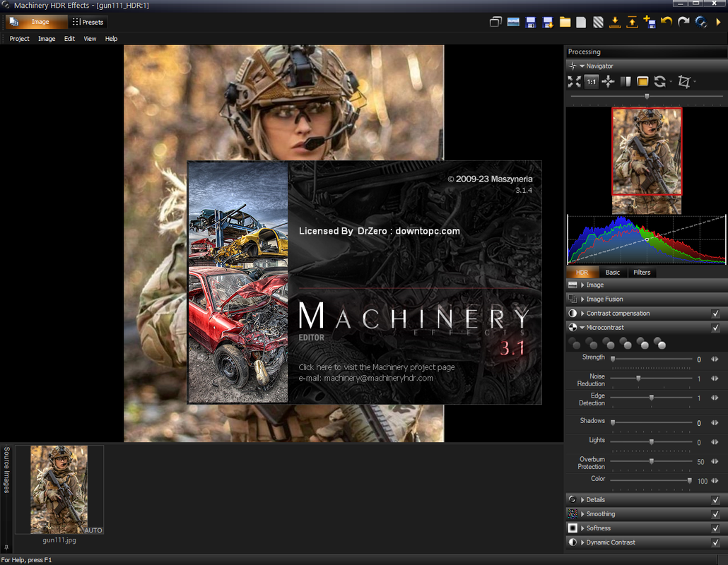728x565 pixels.
Task: Click the cascade windows toolbar icon
Action: point(495,22)
